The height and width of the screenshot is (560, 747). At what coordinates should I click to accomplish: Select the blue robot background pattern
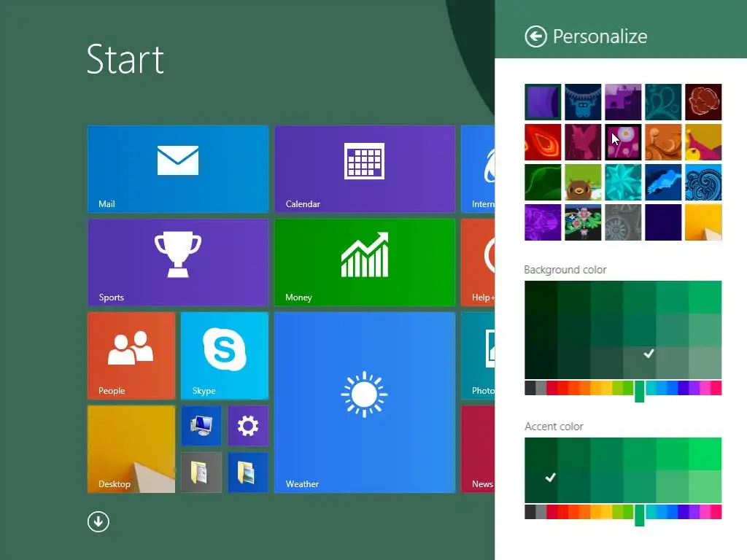pyautogui.click(x=583, y=102)
